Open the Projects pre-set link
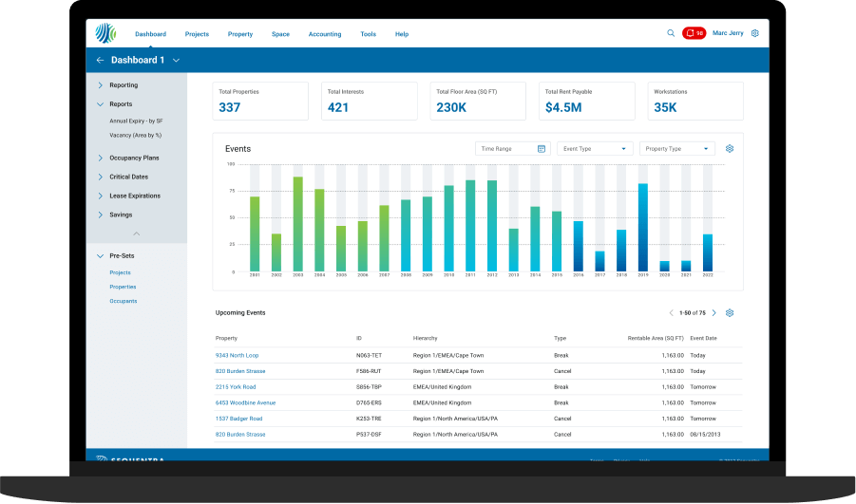 (120, 272)
